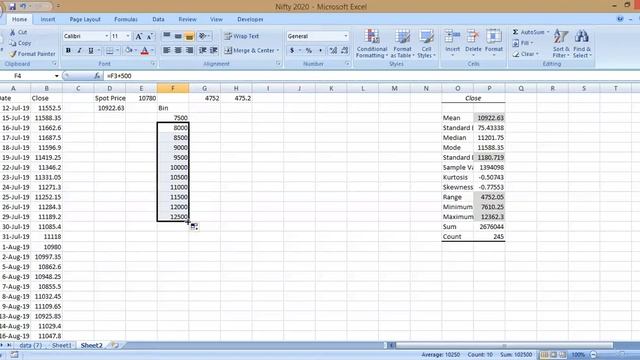The height and width of the screenshot is (360, 640).
Task: Click the Orientation icon
Action: pos(202,36)
